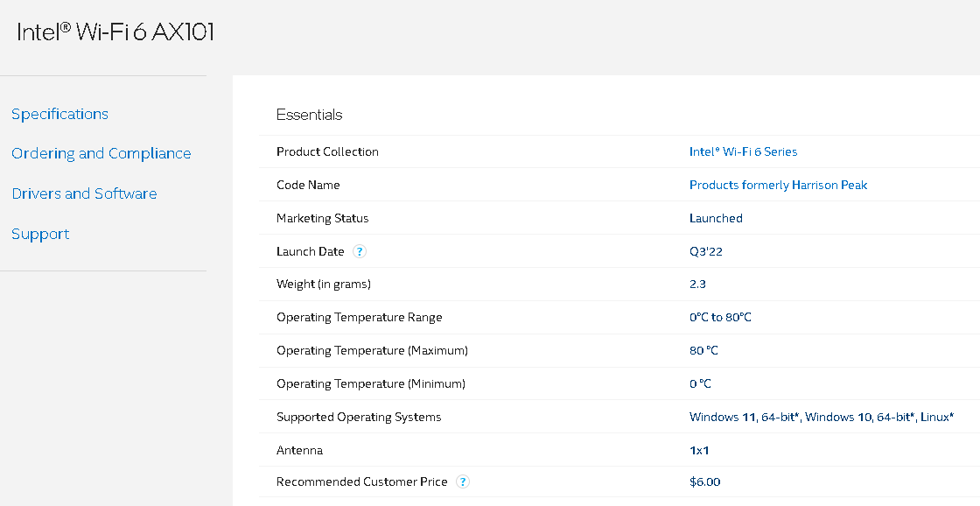Open the Drivers and Software section

tap(84, 193)
